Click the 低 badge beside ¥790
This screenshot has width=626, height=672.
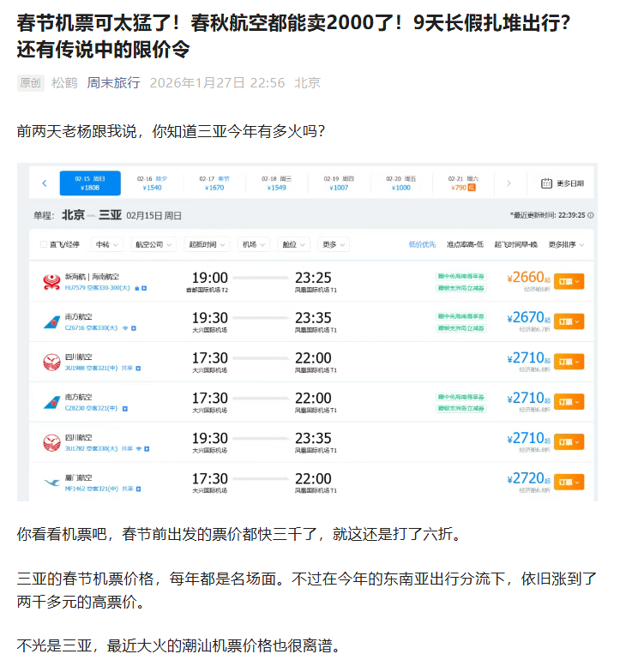[472, 187]
